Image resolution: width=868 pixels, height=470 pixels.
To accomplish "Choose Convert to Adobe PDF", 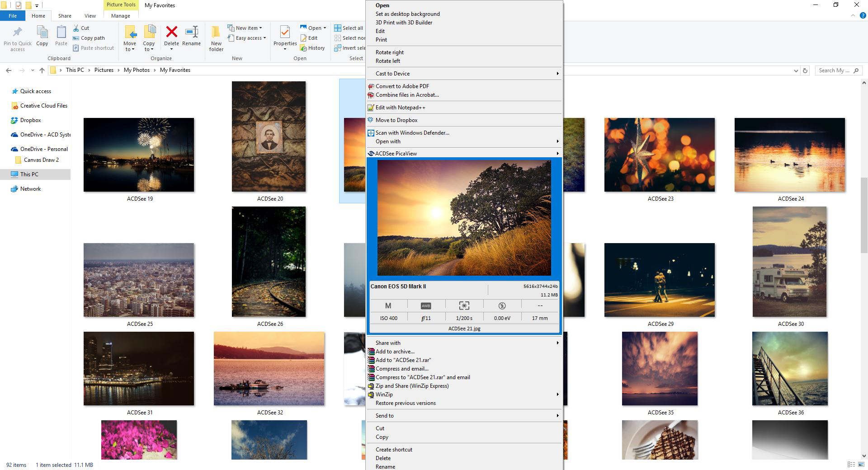I will pyautogui.click(x=402, y=86).
